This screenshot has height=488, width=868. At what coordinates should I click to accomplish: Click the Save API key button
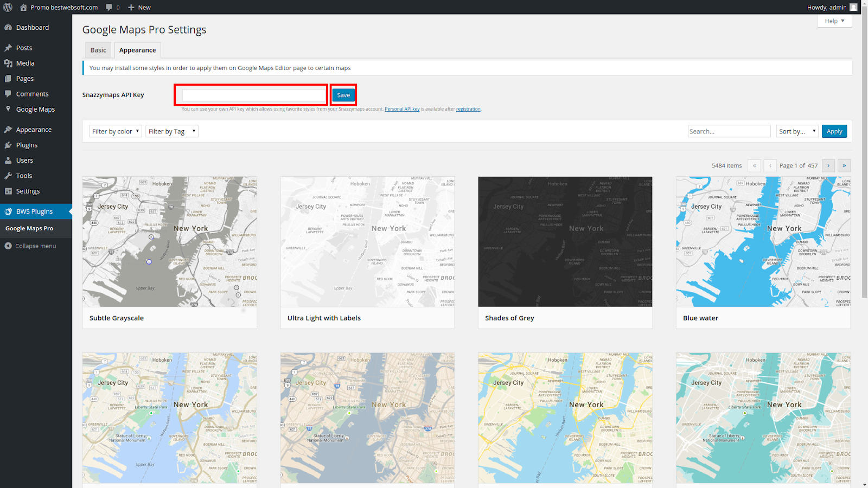343,95
